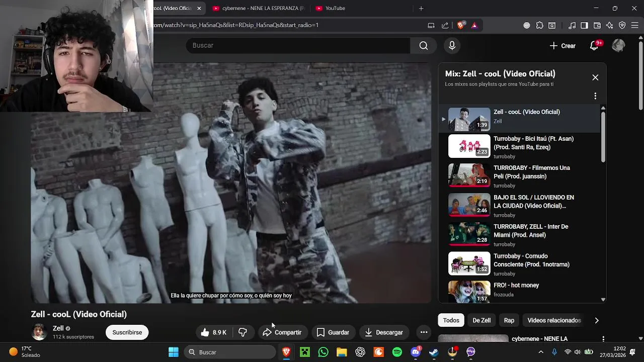Click the Descargar download button
The image size is (644, 362).
click(x=384, y=332)
